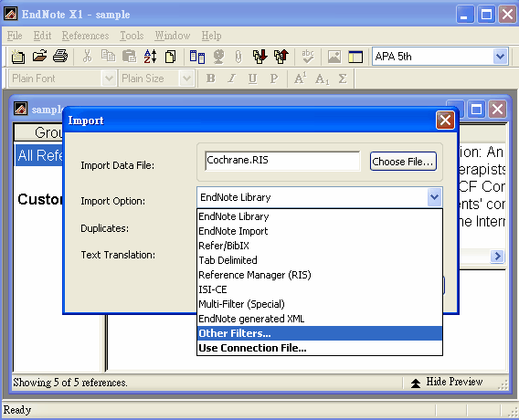Click the Import Data File text field
This screenshot has height=420, width=519.
tap(282, 161)
